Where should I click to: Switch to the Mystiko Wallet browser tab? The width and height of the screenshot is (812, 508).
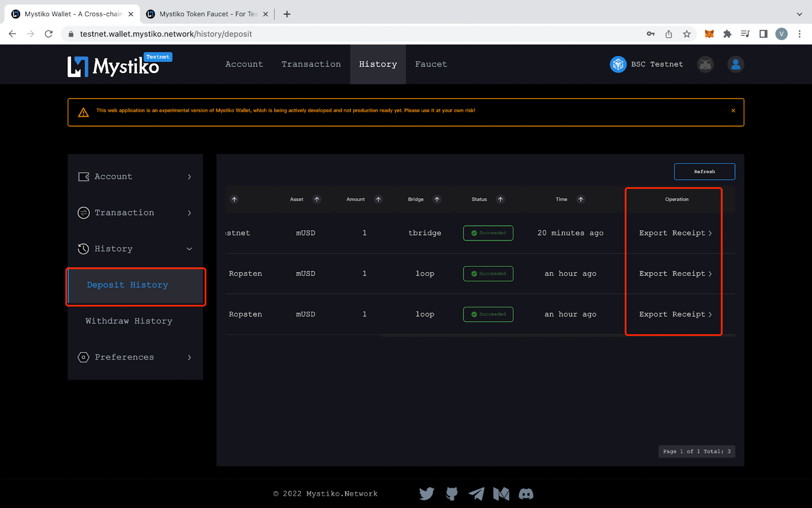(72, 14)
